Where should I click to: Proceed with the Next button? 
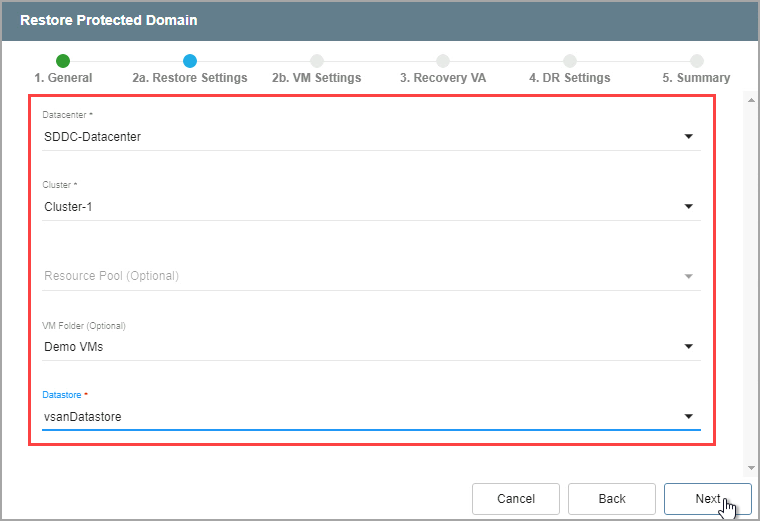tap(707, 499)
